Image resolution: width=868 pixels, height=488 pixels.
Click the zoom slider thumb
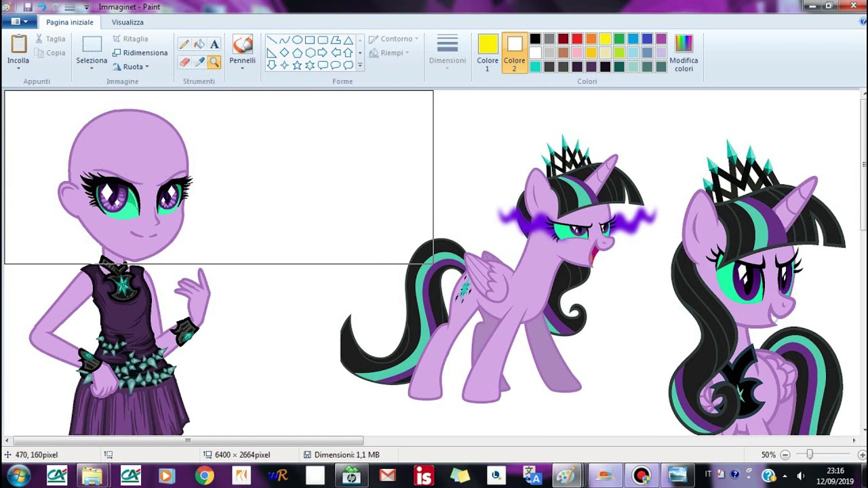pyautogui.click(x=809, y=455)
